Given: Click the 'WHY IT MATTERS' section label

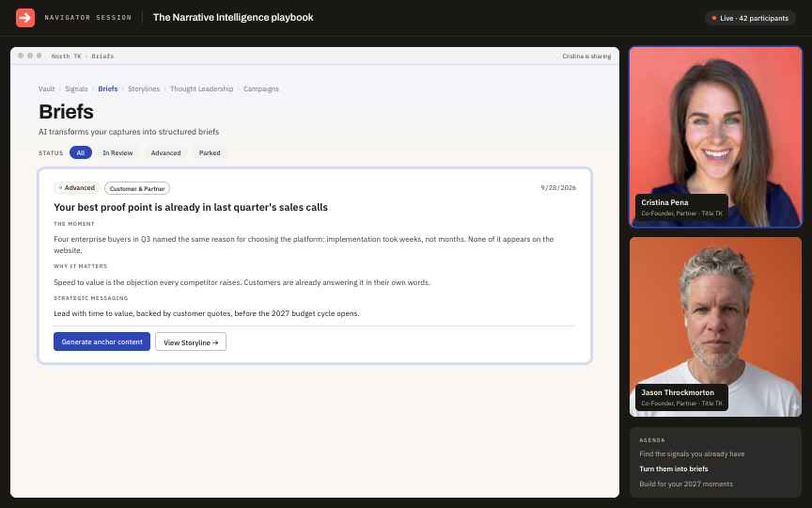Looking at the screenshot, I should [x=80, y=266].
